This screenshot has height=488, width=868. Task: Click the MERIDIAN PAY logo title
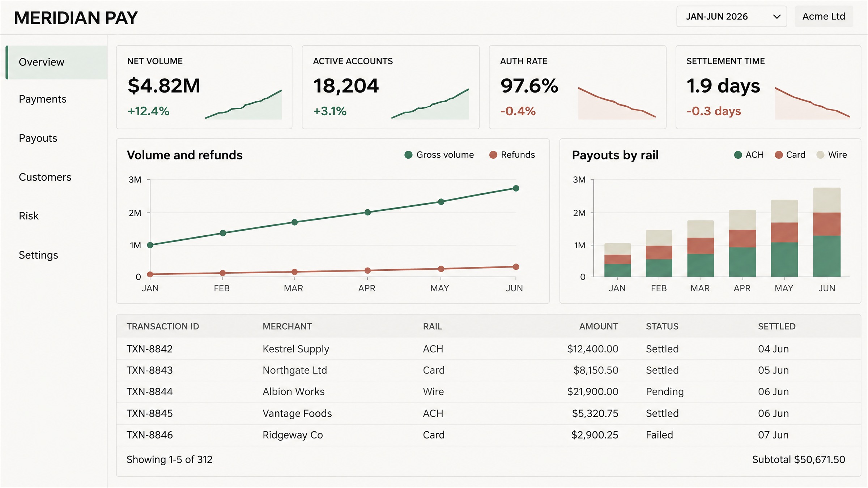tap(76, 18)
